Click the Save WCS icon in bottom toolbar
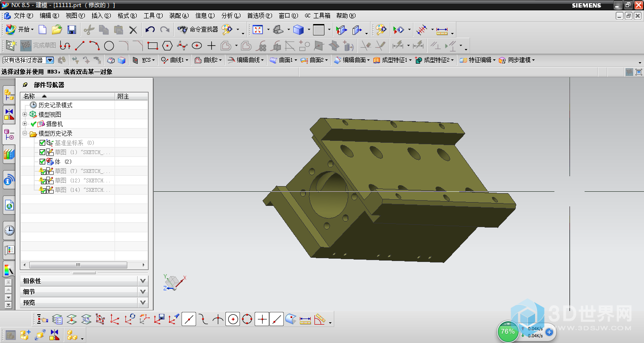Image resolution: width=644 pixels, height=343 pixels. tap(159, 319)
